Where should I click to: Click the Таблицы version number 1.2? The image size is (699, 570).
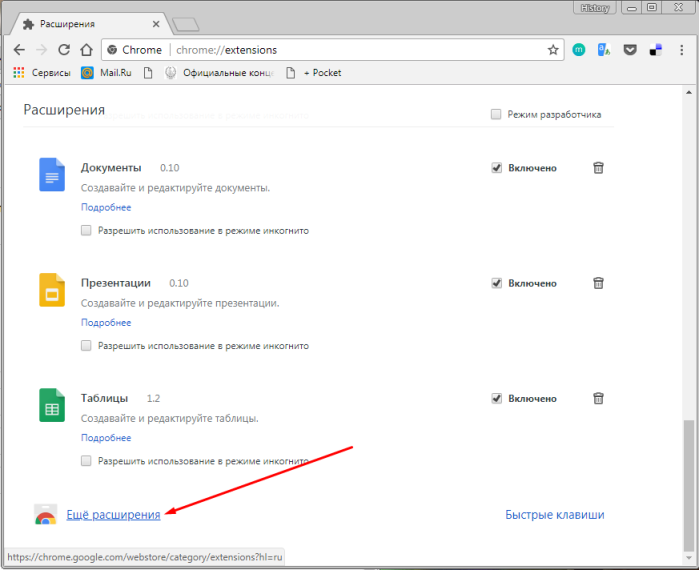[153, 398]
